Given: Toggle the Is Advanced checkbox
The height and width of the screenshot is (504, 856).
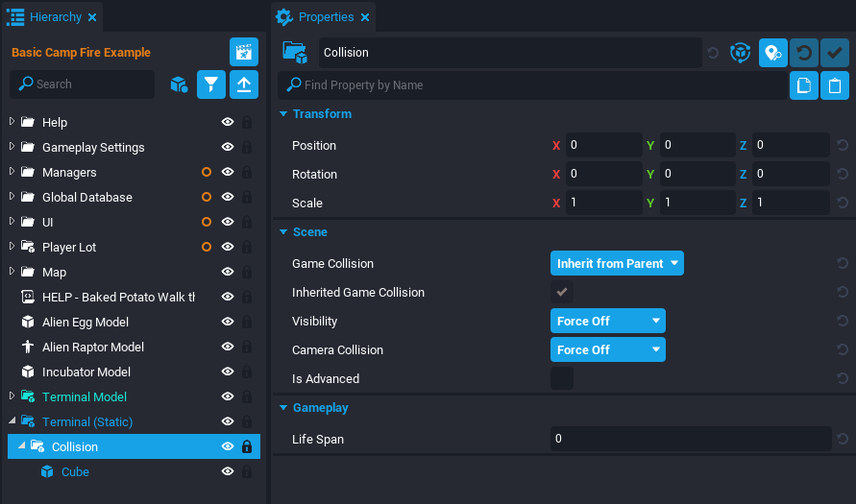Looking at the screenshot, I should 561,378.
